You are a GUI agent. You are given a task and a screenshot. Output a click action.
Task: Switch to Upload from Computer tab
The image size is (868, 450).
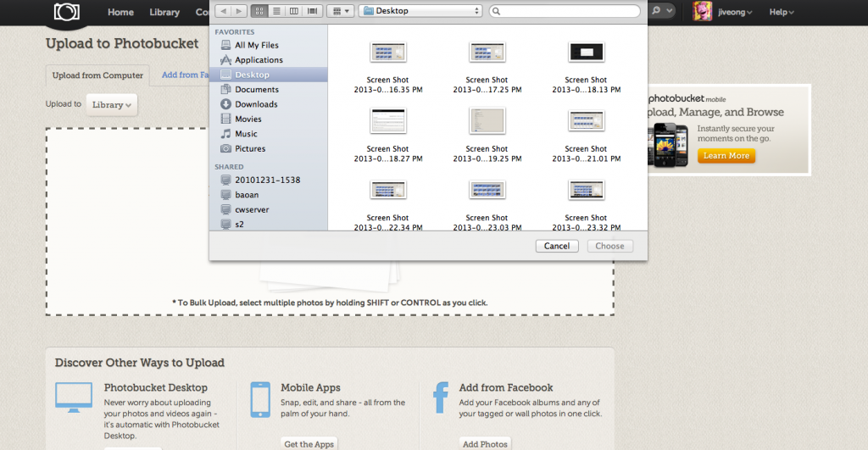click(x=97, y=75)
